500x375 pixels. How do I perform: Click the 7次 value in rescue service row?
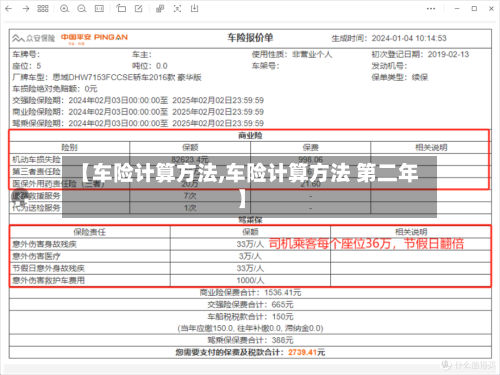click(x=190, y=196)
